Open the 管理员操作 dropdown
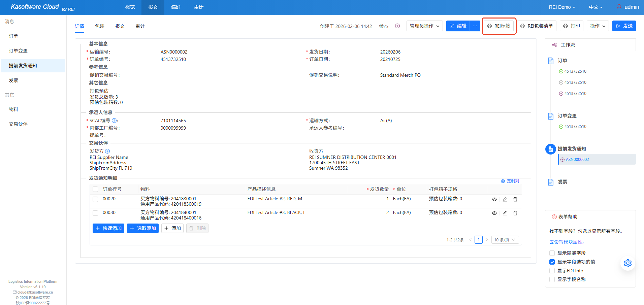Image resolution: width=644 pixels, height=305 pixels. pos(424,26)
